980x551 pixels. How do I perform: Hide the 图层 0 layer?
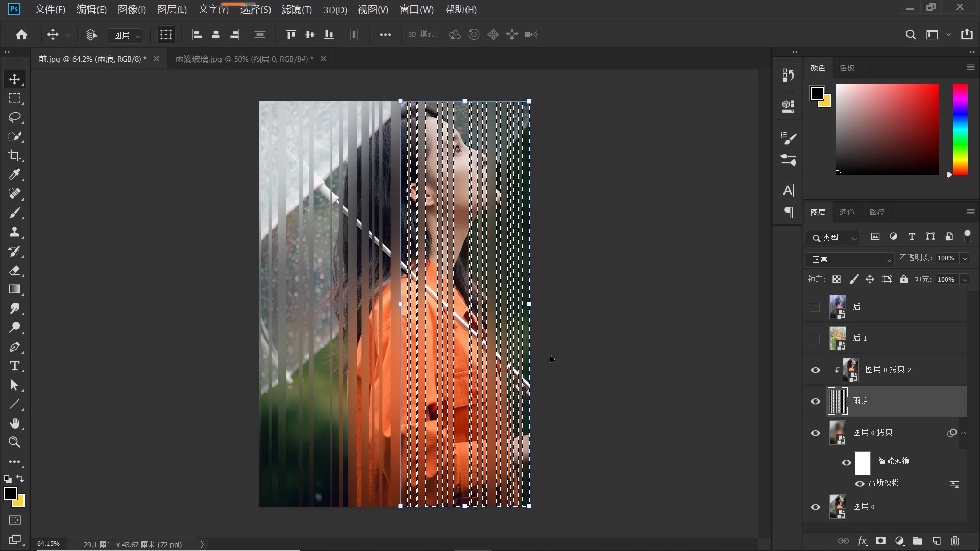tap(815, 507)
